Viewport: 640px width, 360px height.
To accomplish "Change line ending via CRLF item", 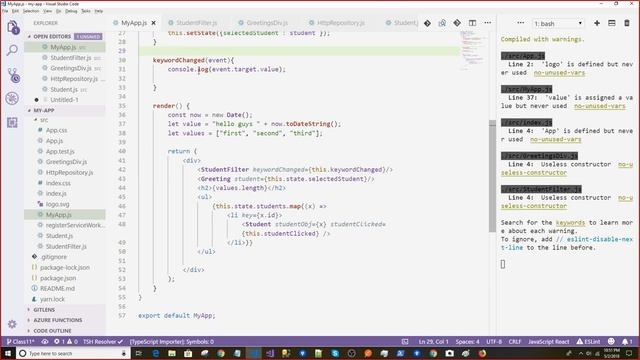I will tap(515, 342).
